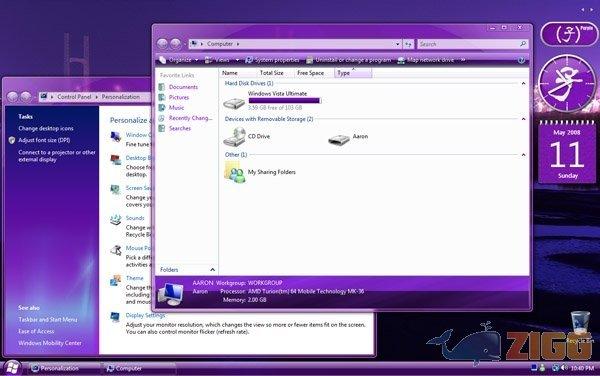This screenshot has height=376, width=600.
Task: Click the refresh button beside address bar
Action: click(408, 44)
